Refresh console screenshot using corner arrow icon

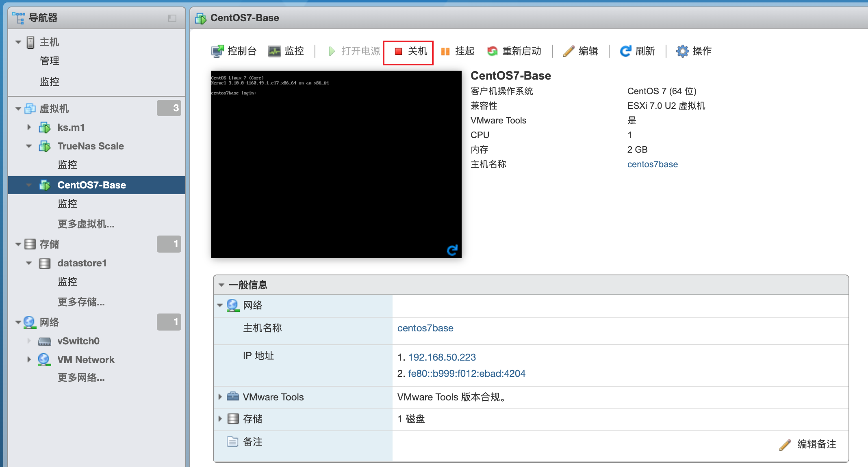452,250
